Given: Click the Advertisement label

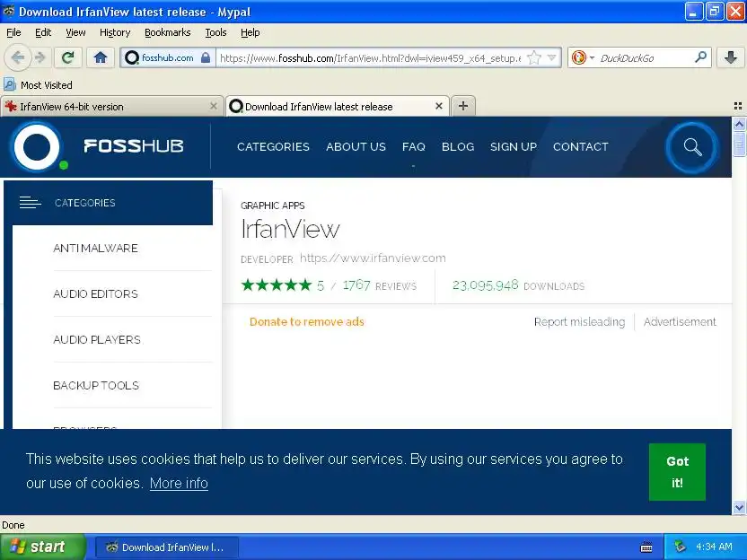Looking at the screenshot, I should [680, 322].
